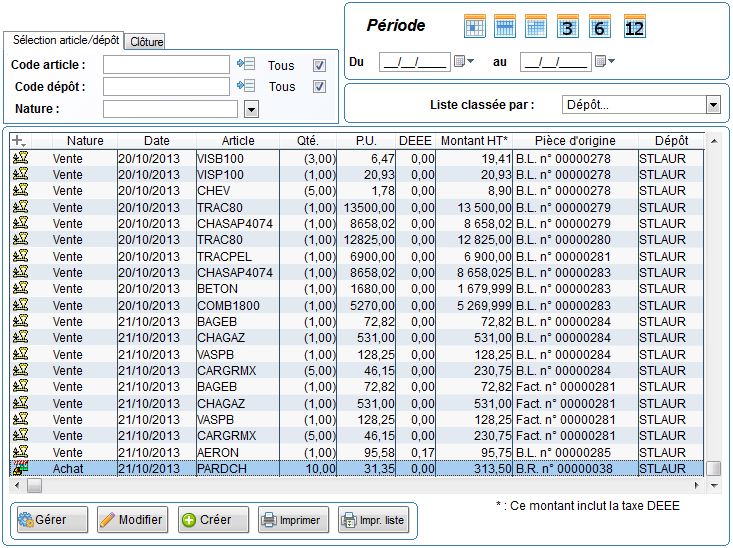733x548 pixels.
Task: Select Sélection article/dépôt tab
Action: point(65,40)
